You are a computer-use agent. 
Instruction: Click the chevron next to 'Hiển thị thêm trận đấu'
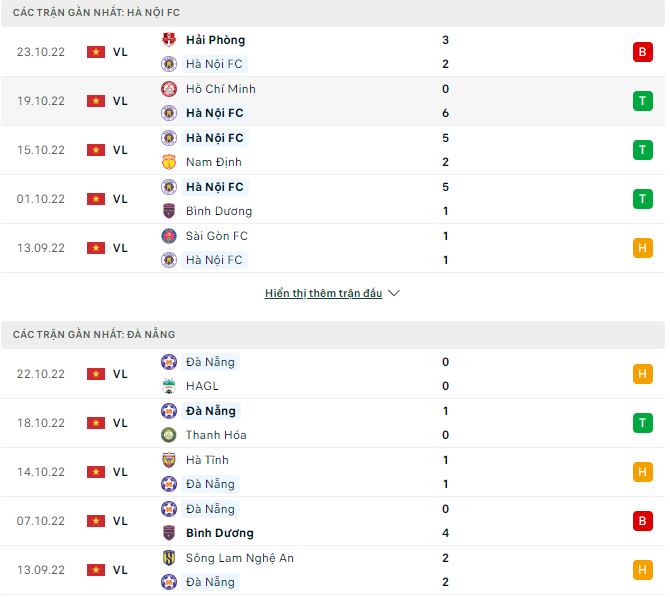point(394,294)
